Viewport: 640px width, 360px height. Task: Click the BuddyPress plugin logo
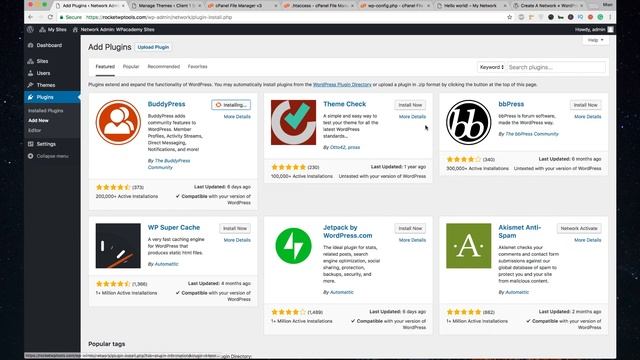click(118, 122)
